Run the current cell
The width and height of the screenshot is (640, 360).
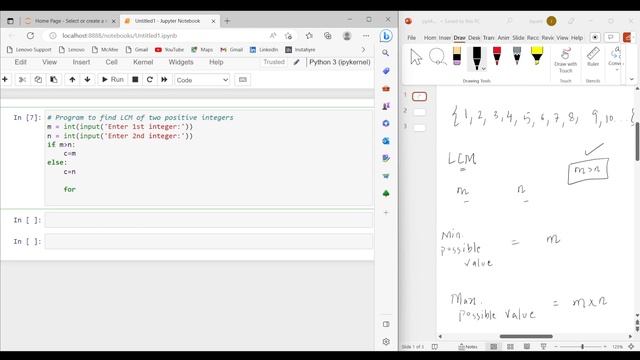[x=112, y=80]
